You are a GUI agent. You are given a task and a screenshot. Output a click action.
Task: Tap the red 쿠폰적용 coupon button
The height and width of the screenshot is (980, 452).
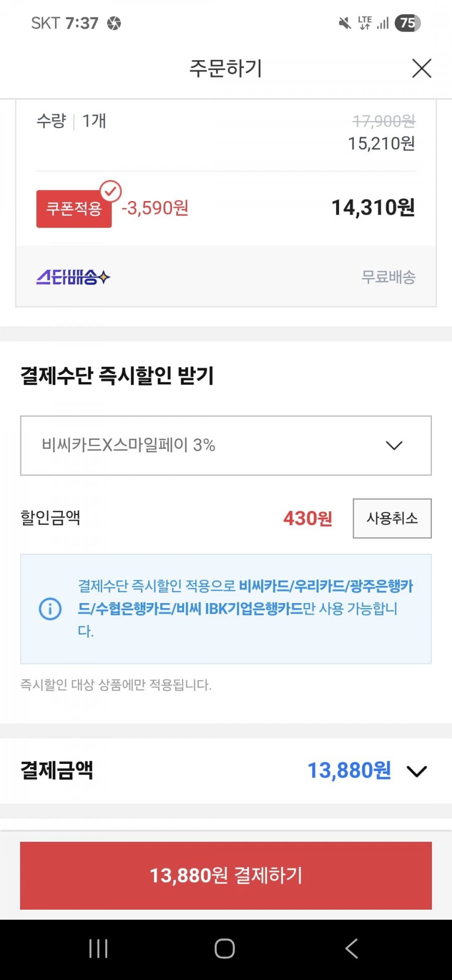(74, 209)
